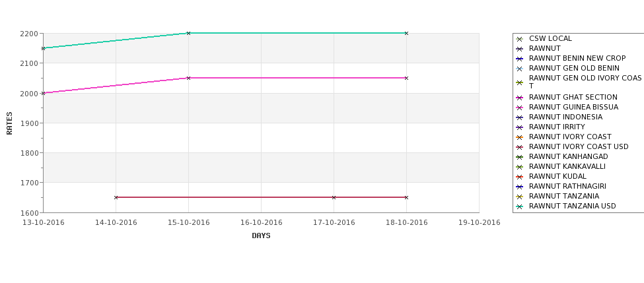644x283 pixels.
Task: Click the RAWNUT TANZANIA yellow legend marker
Action: (x=520, y=197)
